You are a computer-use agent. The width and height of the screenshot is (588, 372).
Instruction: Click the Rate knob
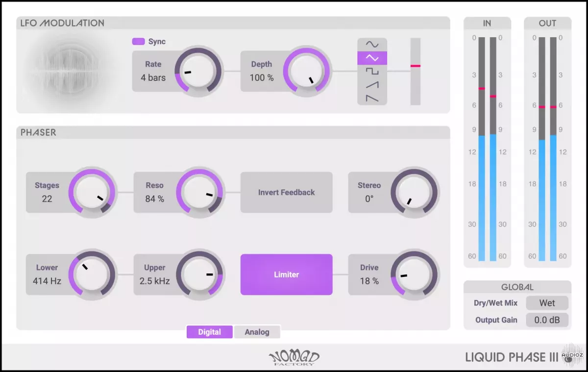tap(198, 71)
